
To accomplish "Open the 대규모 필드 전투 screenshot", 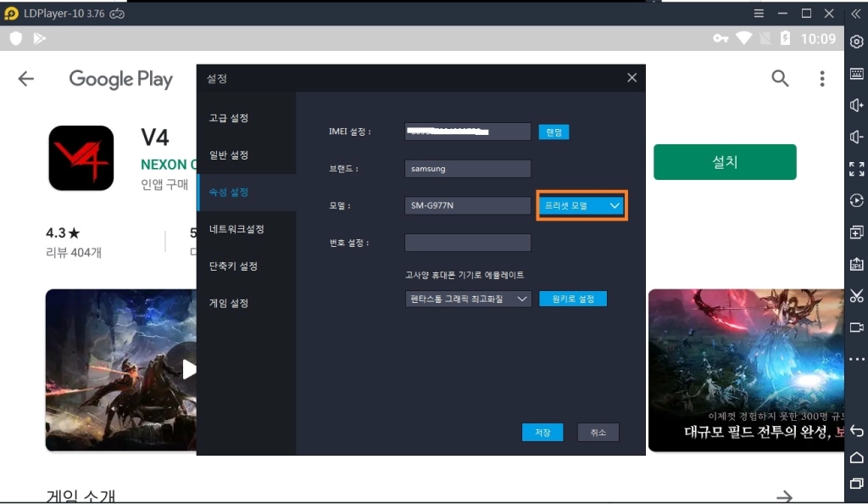I will pos(746,370).
